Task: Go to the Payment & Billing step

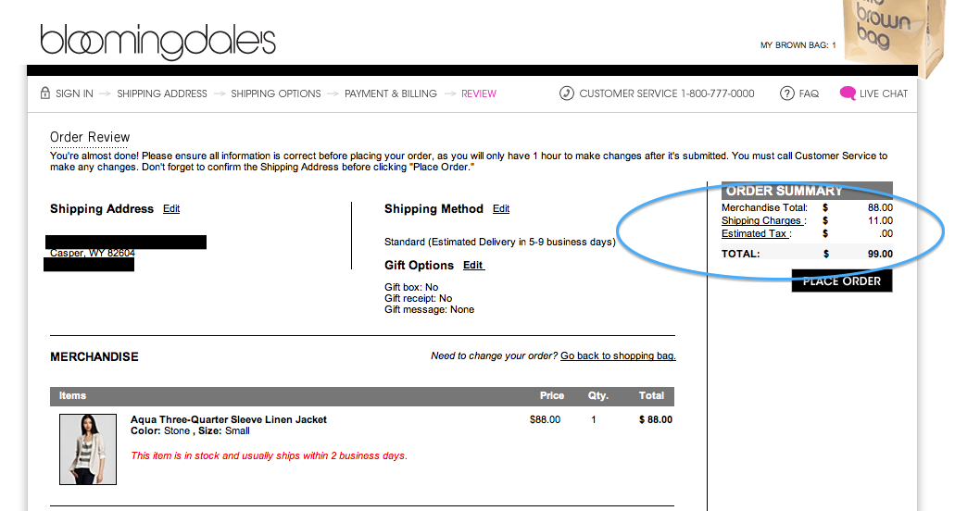Action: pos(390,93)
